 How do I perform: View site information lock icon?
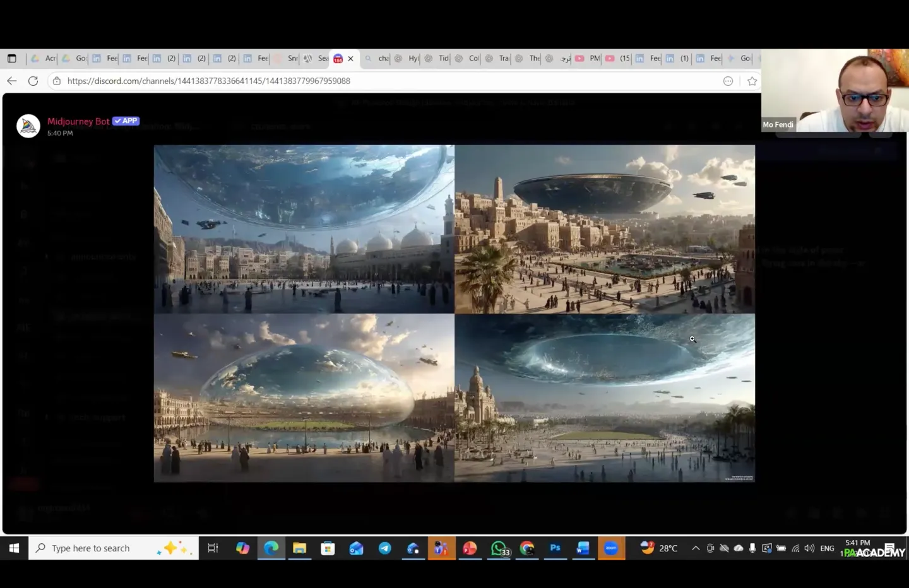pyautogui.click(x=57, y=81)
